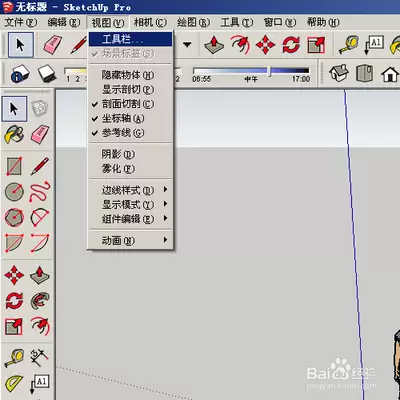This screenshot has width=400, height=400.
Task: Click the arrow select tool in top toolbar
Action: (x=21, y=45)
